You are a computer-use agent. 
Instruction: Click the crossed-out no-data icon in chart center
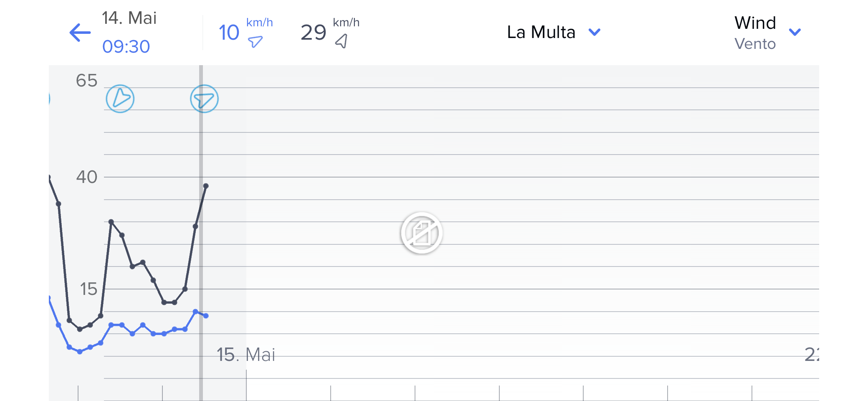421,233
